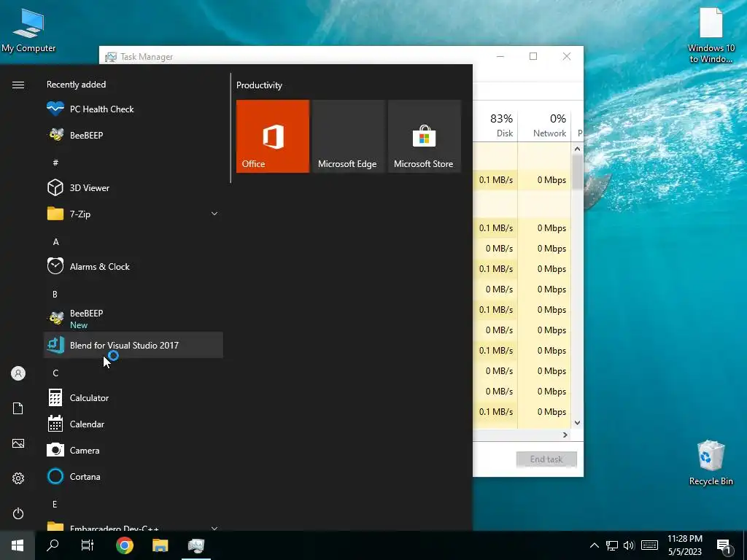747x560 pixels.
Task: Open the user account icon
Action: point(18,373)
